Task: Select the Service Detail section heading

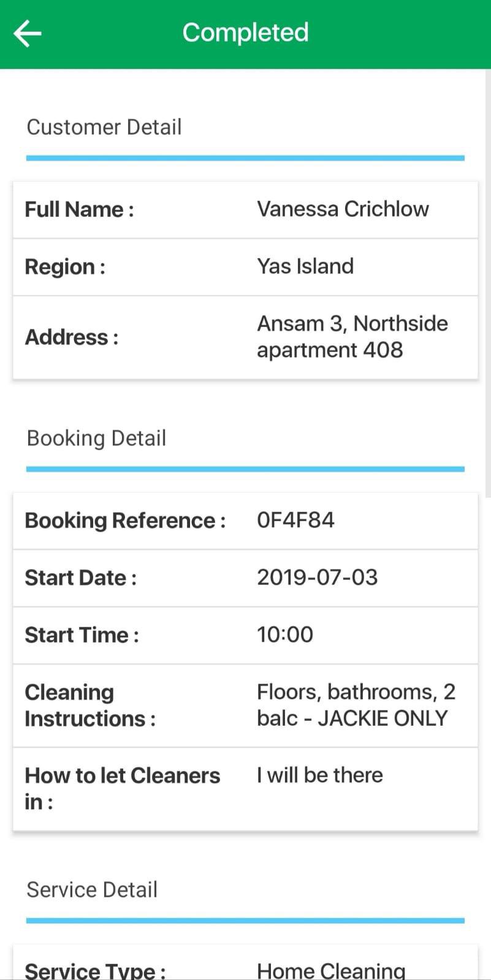Action: (92, 890)
